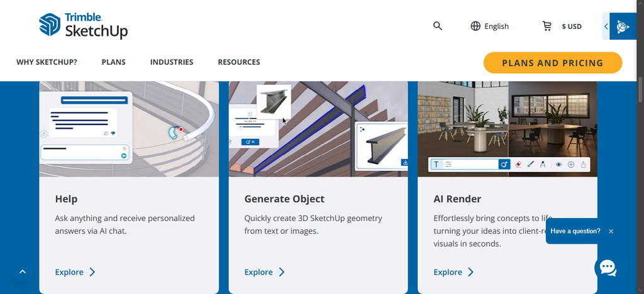Open the WHY SKETCHUP? menu
Viewport: 644px width, 294px height.
(47, 62)
